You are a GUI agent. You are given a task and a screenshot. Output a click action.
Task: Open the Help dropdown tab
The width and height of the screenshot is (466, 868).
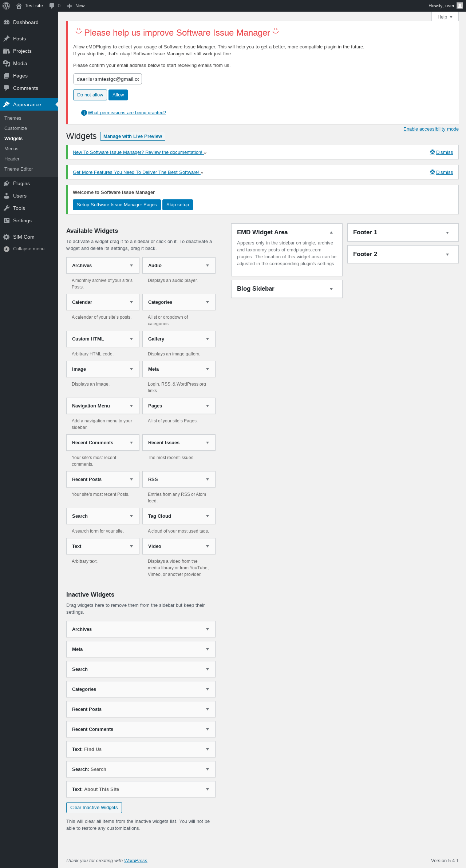tap(445, 17)
